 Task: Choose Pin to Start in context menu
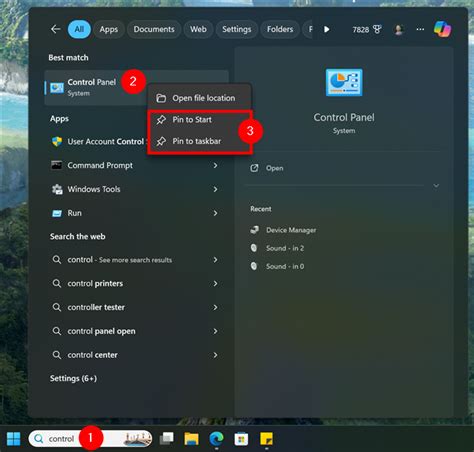tap(199, 119)
